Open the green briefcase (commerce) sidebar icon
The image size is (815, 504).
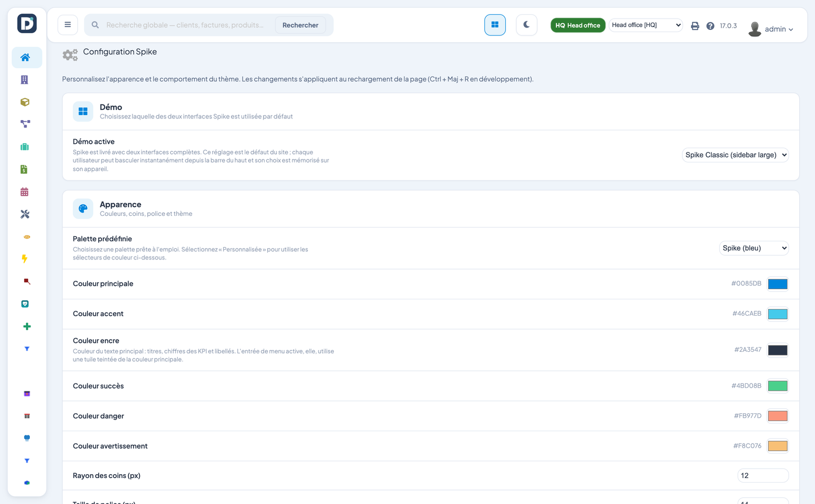[x=25, y=147]
